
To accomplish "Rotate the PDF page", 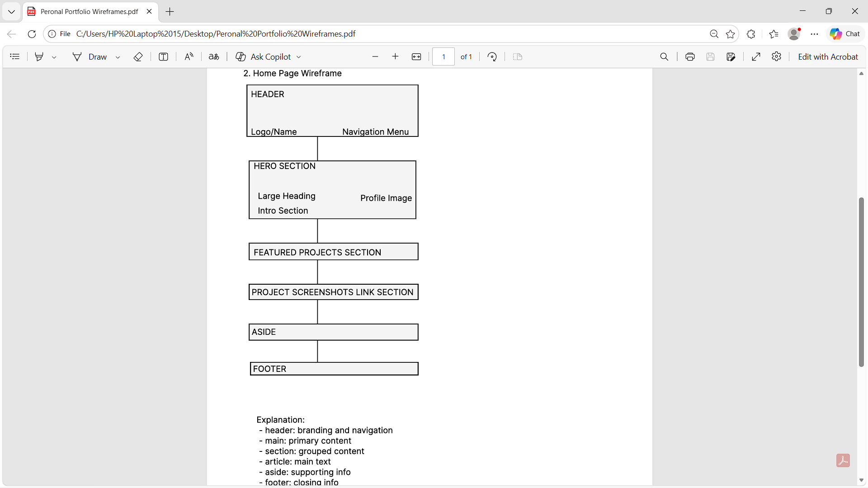I will (492, 56).
